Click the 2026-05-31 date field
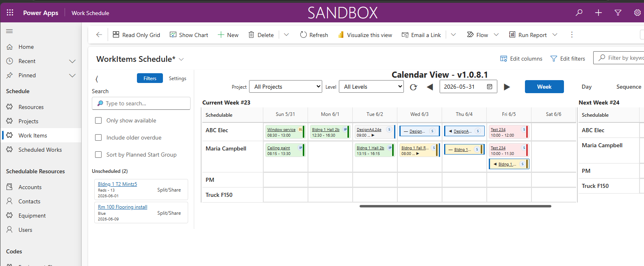644x266 pixels. [468, 87]
